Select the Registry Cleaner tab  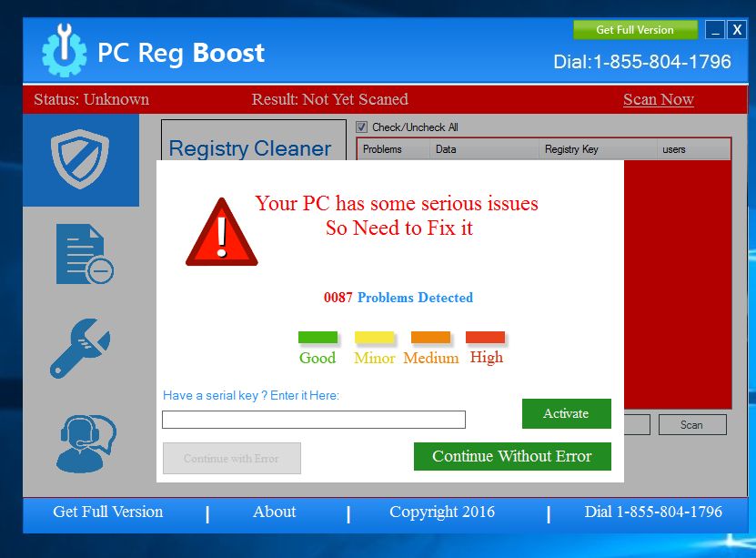click(253, 140)
